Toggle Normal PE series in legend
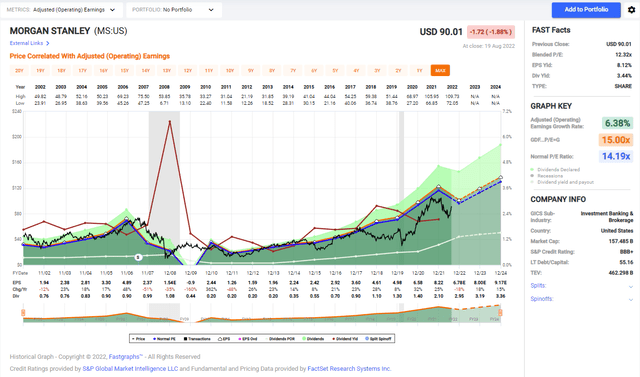 pos(164,339)
